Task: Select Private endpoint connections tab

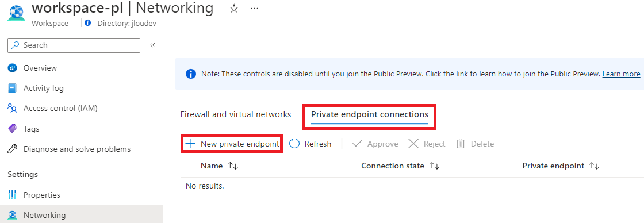Action: coord(370,114)
